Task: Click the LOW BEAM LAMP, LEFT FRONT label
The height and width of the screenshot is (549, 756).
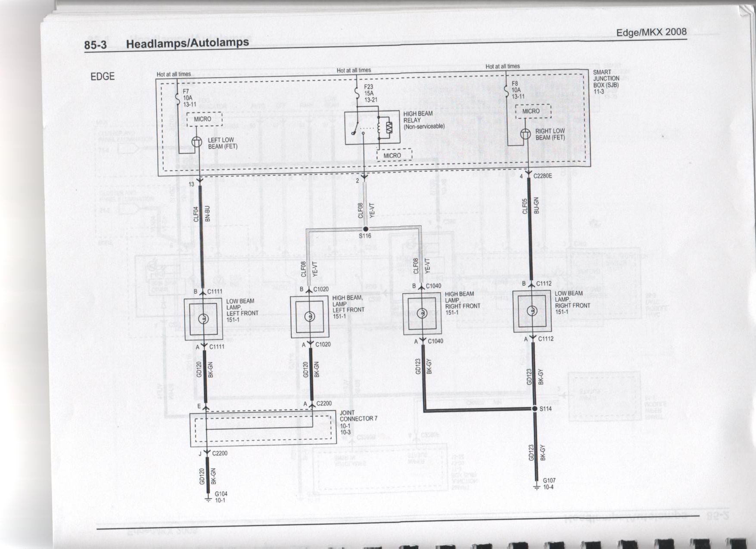Action: click(242, 310)
